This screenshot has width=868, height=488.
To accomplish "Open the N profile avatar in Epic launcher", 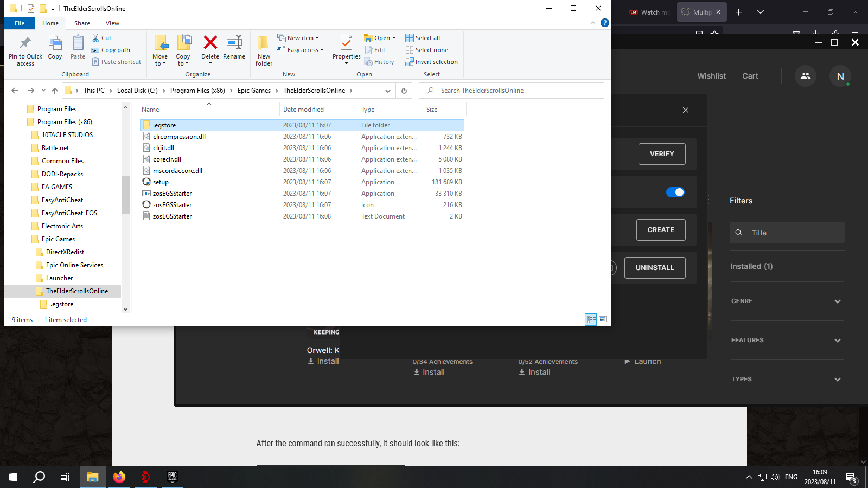I will tap(840, 76).
